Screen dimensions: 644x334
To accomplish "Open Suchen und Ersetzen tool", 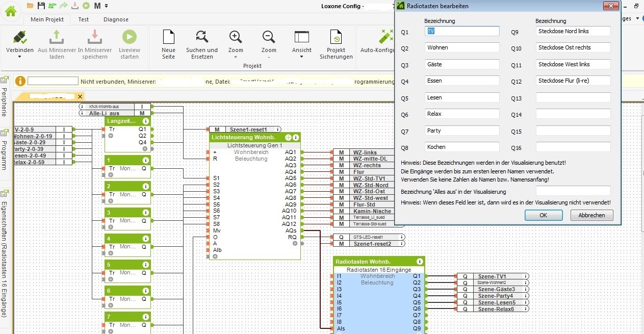I will (x=202, y=38).
